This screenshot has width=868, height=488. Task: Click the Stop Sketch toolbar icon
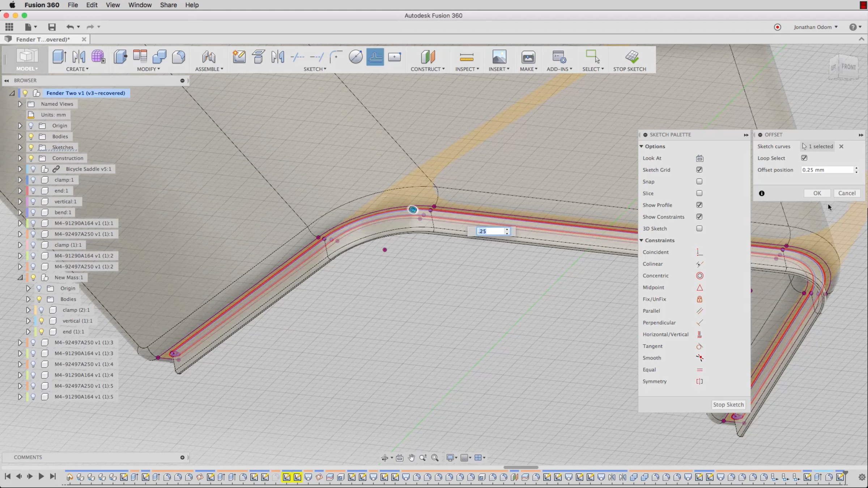pyautogui.click(x=631, y=57)
